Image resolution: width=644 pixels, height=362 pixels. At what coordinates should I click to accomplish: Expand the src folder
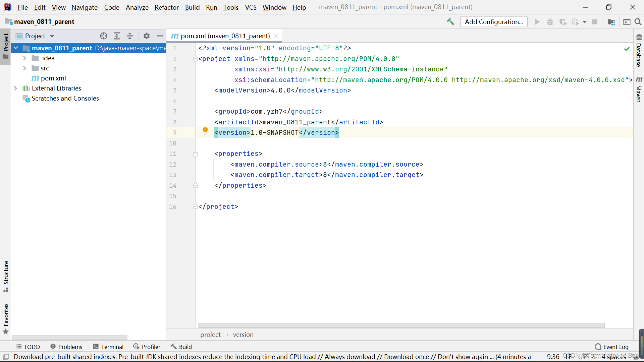pos(24,68)
